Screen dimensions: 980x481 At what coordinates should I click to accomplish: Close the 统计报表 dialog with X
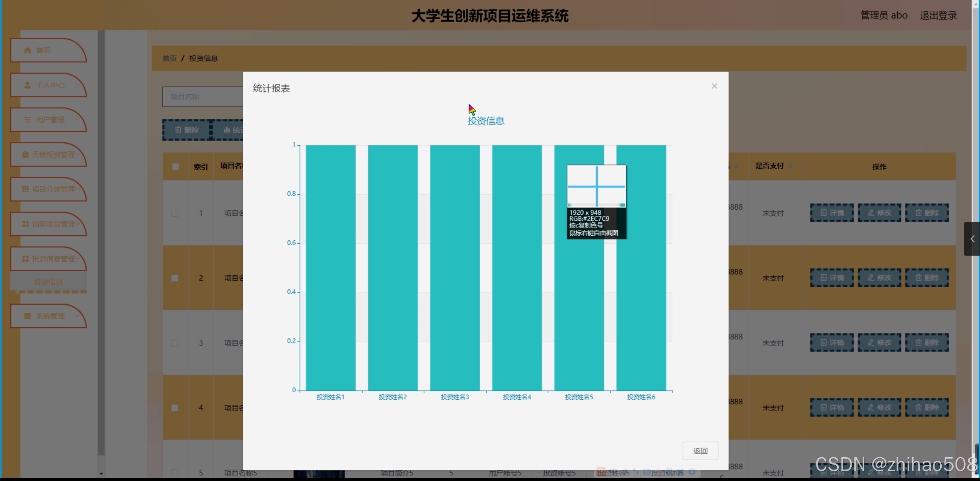click(714, 86)
